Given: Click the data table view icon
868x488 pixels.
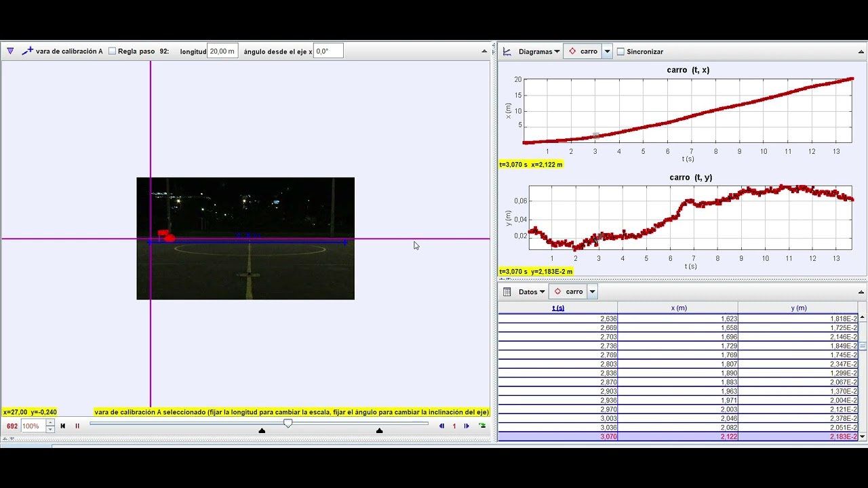Looking at the screenshot, I should click(507, 291).
